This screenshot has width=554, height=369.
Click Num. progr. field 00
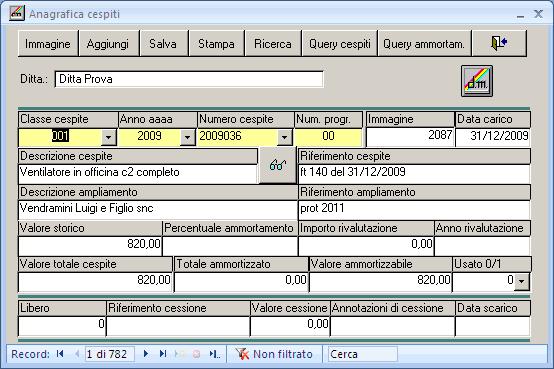click(328, 137)
